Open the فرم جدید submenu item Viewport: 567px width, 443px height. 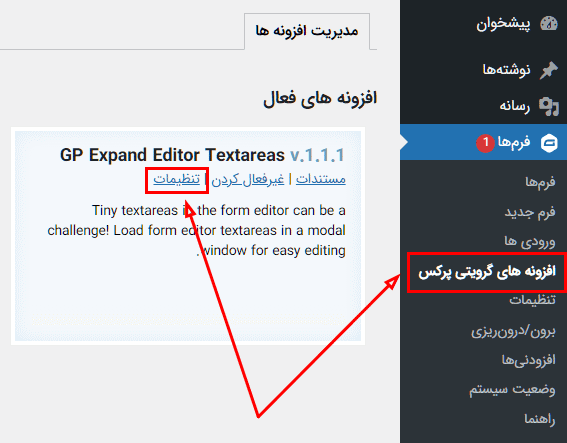530,212
